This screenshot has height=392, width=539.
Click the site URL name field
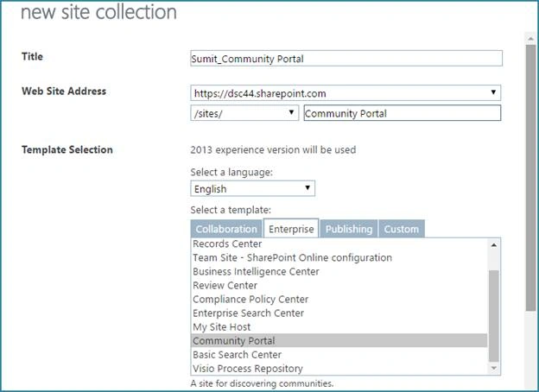pos(403,113)
